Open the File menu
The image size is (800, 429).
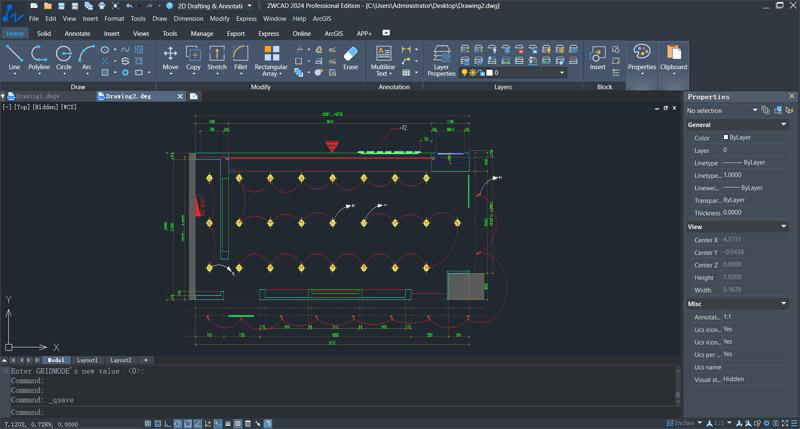[x=34, y=18]
